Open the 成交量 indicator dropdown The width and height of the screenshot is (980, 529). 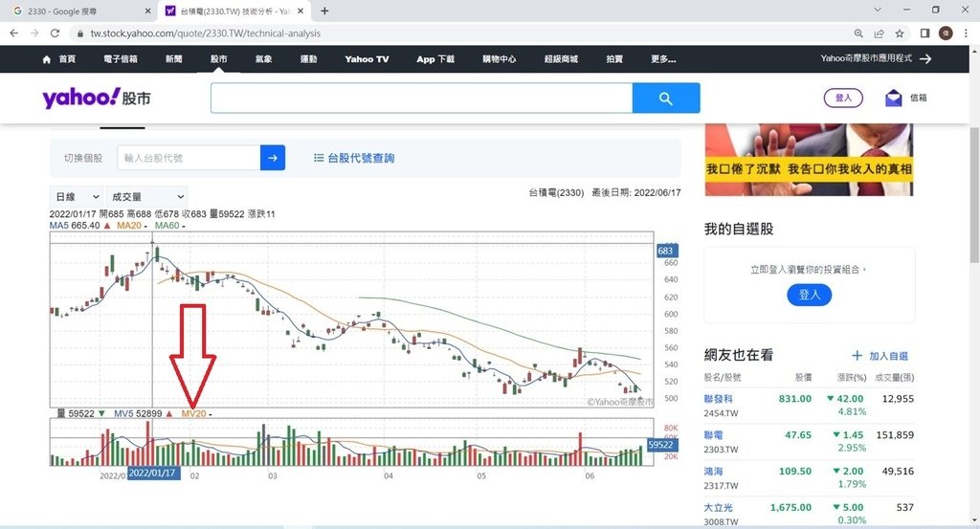click(x=146, y=197)
